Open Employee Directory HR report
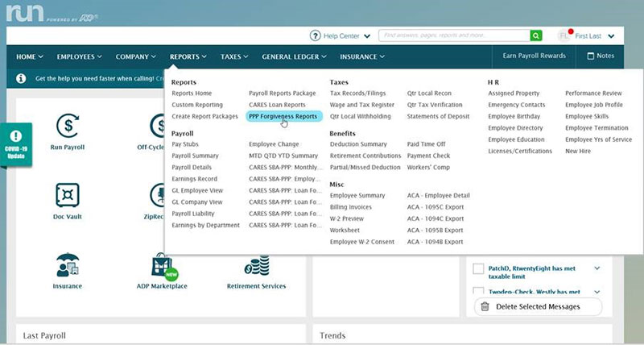Image resolution: width=644 pixels, height=345 pixels. (x=515, y=128)
